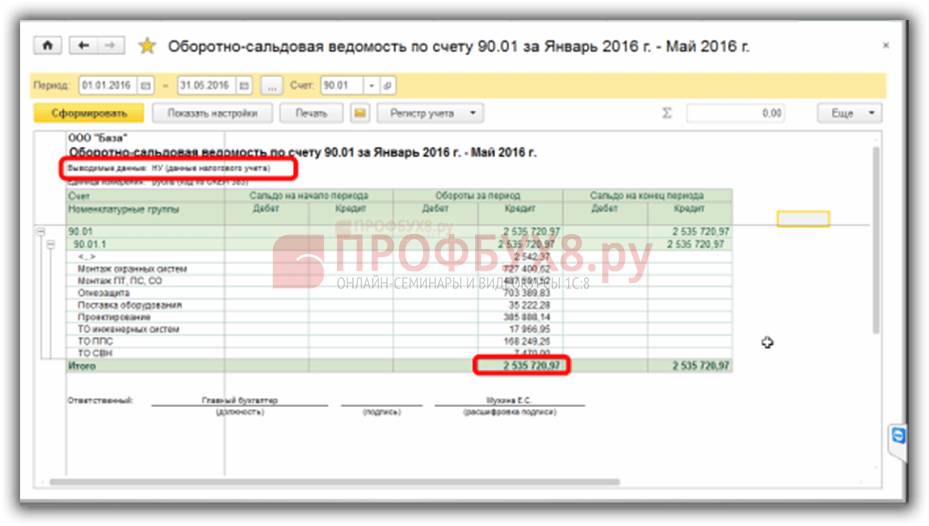Open the Счет account dropdown arrow

pos(371,86)
